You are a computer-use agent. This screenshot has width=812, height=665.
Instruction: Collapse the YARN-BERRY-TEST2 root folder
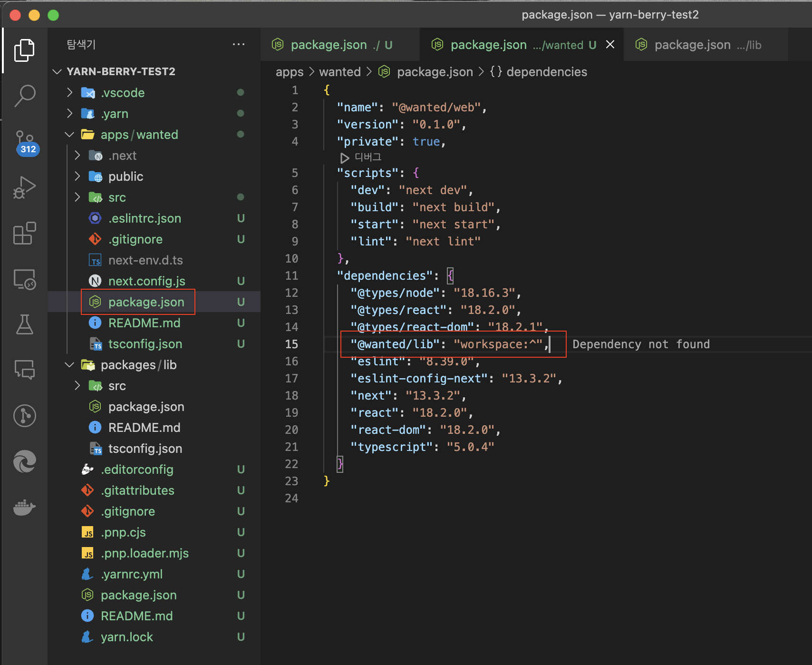click(154, 71)
